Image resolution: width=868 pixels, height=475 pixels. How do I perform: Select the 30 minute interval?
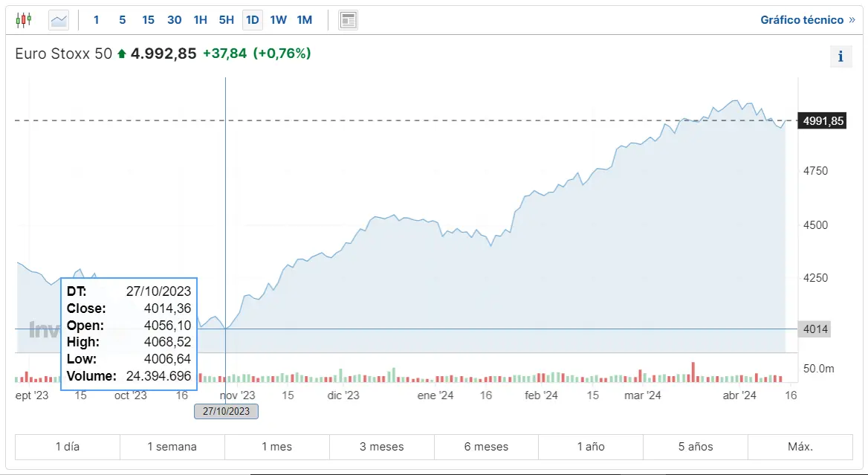pos(174,20)
